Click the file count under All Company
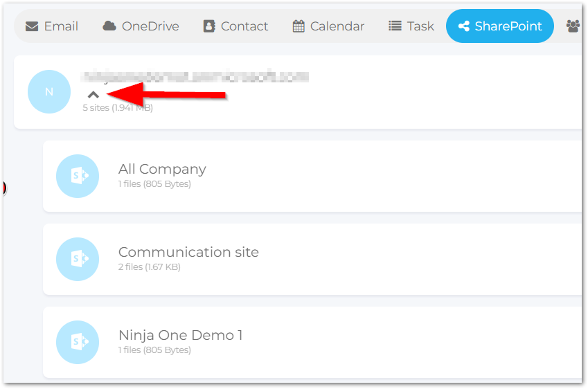Viewport: 588px width, 389px height. coord(154,184)
